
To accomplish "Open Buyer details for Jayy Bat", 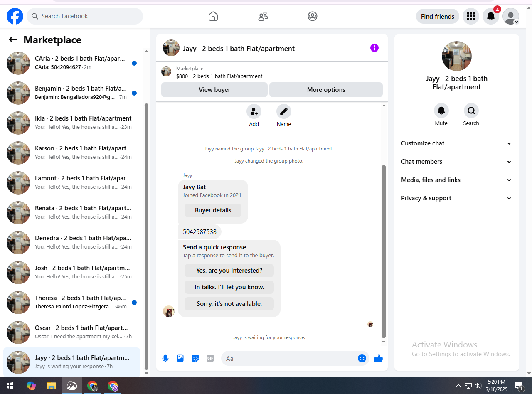I will 213,210.
